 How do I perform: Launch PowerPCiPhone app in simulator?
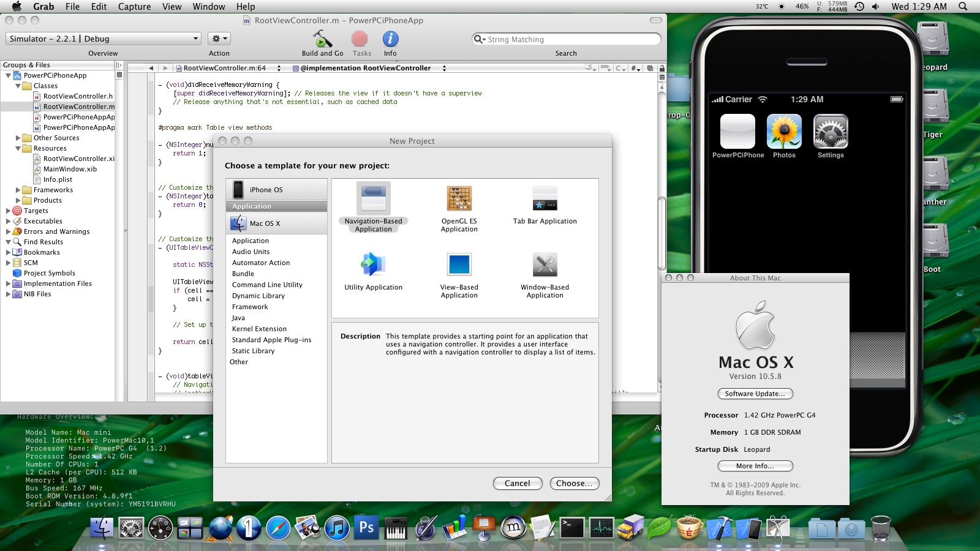(x=737, y=132)
